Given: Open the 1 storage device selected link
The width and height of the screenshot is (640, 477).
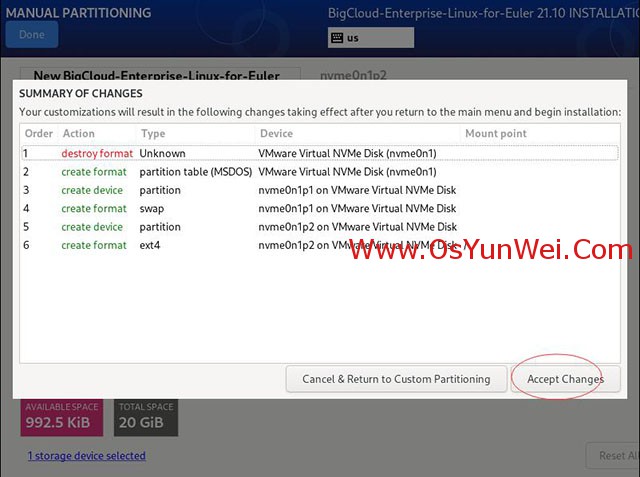Looking at the screenshot, I should [87, 456].
